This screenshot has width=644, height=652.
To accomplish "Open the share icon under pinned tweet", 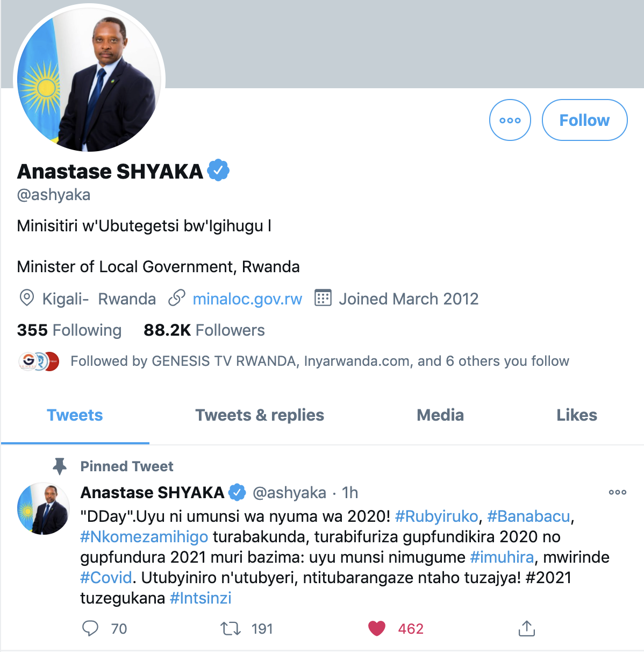I will click(527, 628).
